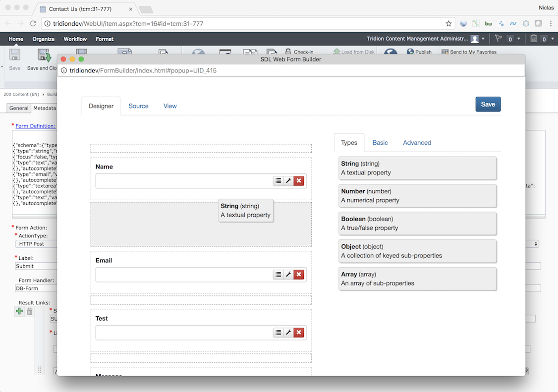Remove the Test field with red X

coord(299,333)
